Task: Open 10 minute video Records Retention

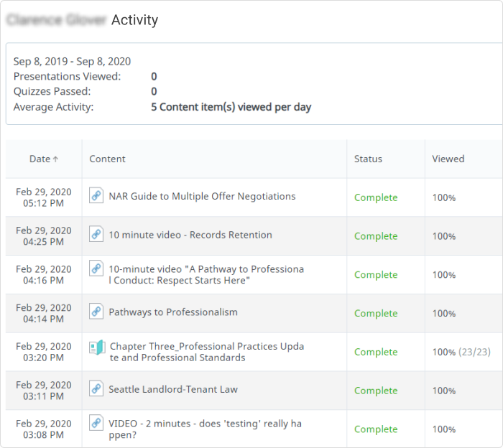Action: pos(190,235)
